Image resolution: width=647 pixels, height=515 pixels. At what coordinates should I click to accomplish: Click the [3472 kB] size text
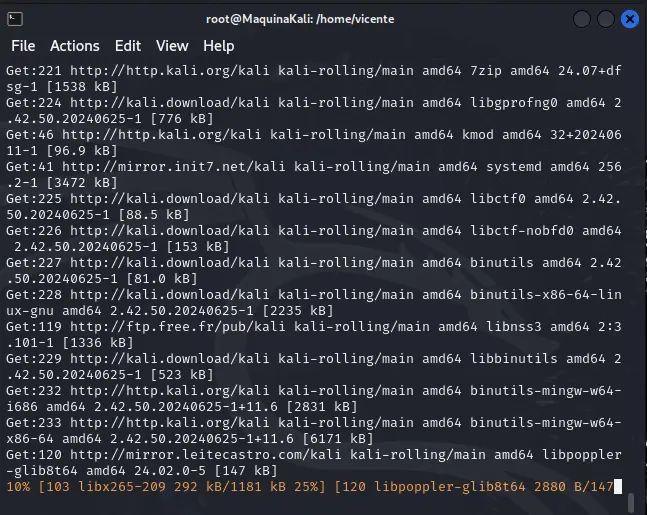82,182
